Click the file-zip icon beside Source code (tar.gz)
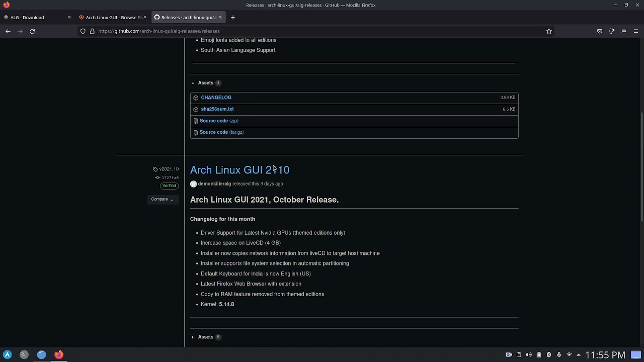This screenshot has height=362, width=644. tap(196, 132)
